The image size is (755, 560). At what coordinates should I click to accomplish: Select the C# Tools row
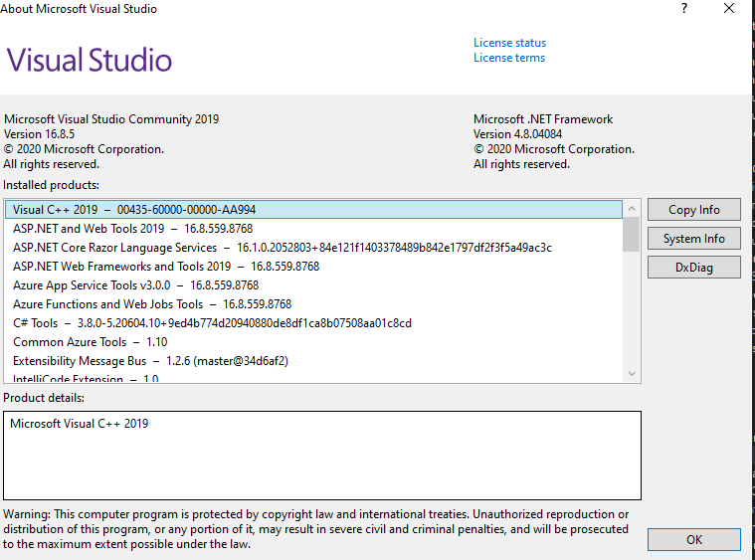click(313, 323)
